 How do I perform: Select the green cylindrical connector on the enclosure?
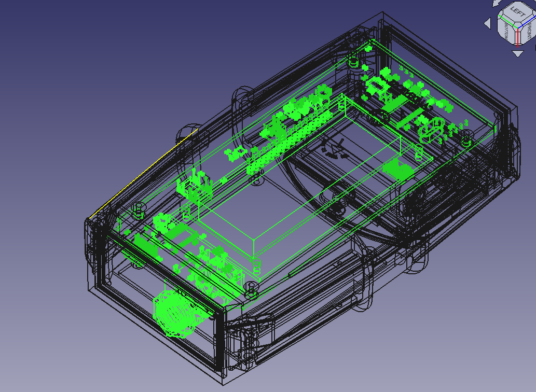[176, 314]
